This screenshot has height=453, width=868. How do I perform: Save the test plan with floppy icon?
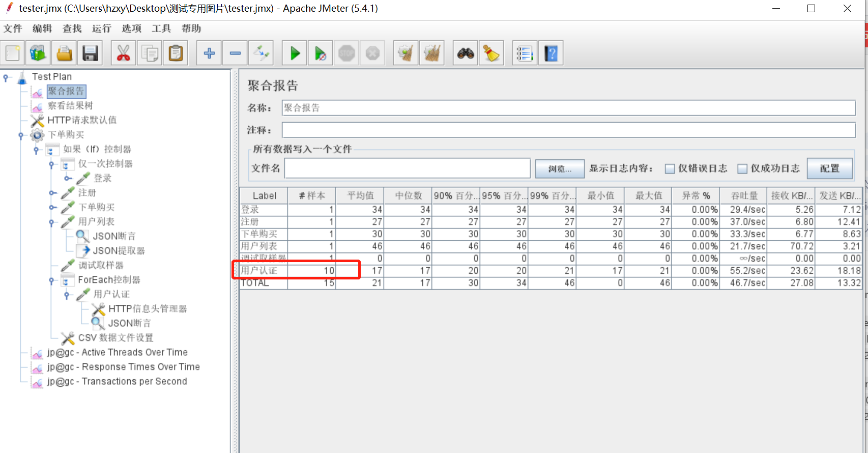(x=90, y=53)
